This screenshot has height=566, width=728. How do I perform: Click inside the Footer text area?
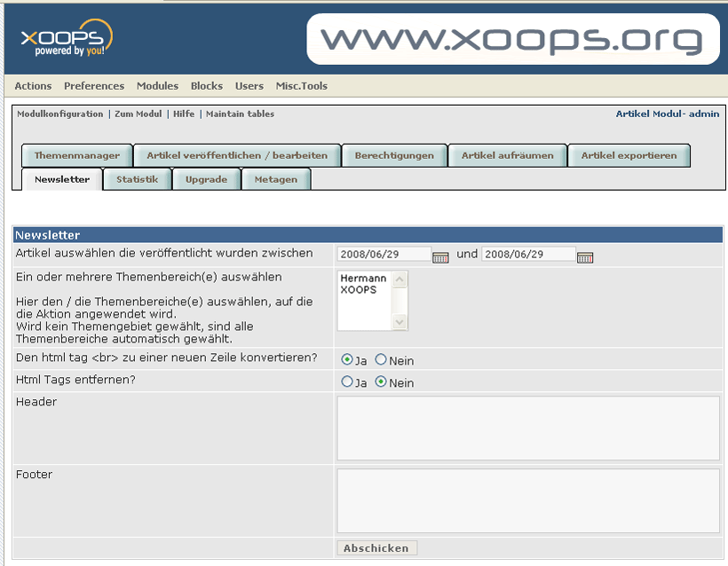click(528, 501)
